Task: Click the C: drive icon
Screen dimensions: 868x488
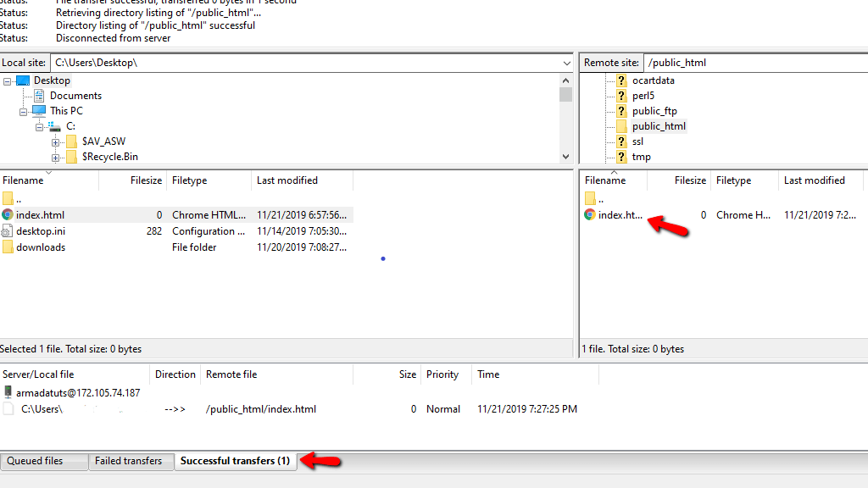Action: 55,127
